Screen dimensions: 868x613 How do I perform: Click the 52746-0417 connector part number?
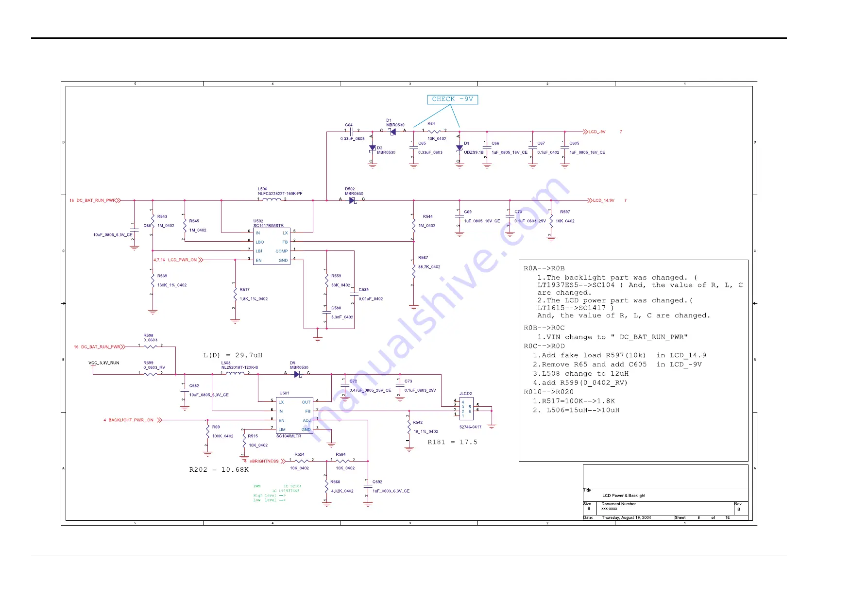[x=471, y=427]
